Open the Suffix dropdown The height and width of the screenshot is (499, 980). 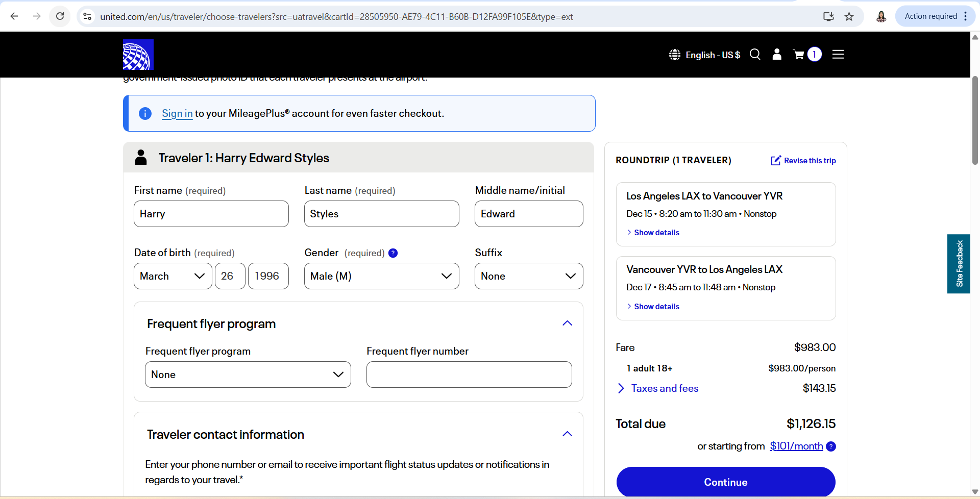pyautogui.click(x=528, y=276)
